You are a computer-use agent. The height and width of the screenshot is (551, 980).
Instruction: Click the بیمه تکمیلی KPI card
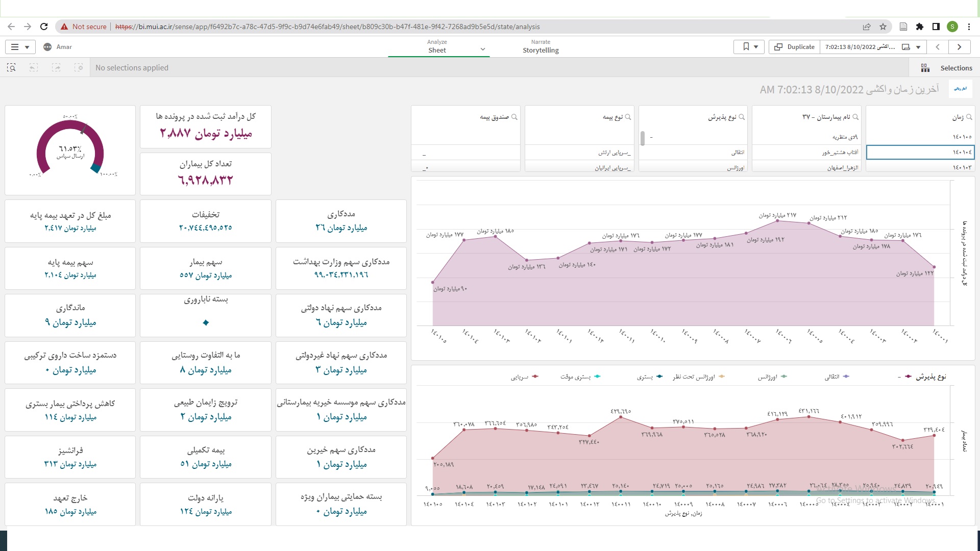(206, 457)
